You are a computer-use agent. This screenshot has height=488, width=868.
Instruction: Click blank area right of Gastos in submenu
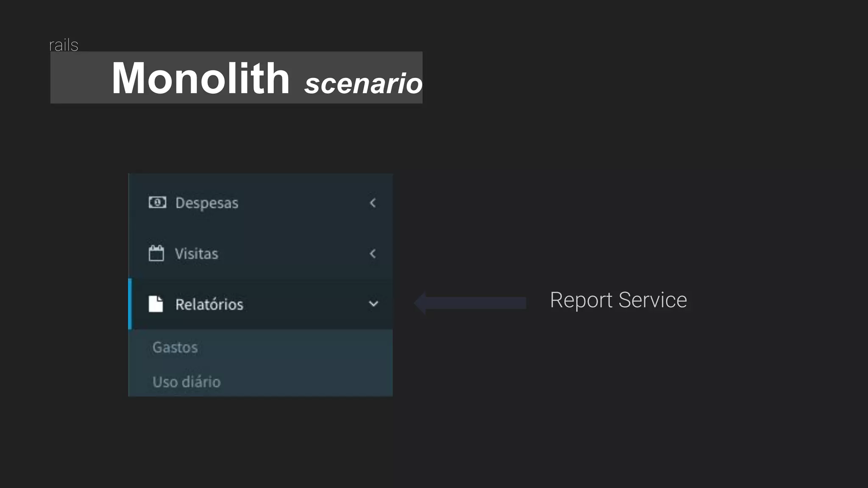297,347
